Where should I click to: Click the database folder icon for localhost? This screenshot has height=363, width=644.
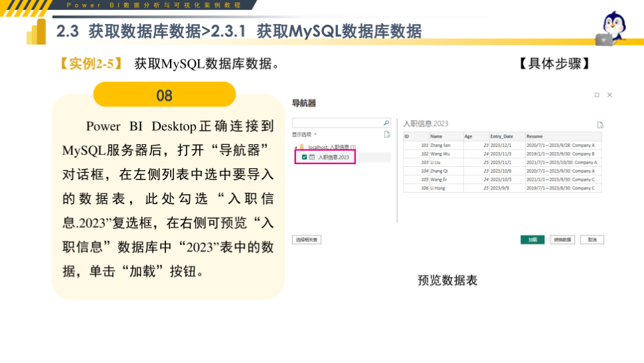[302, 147]
